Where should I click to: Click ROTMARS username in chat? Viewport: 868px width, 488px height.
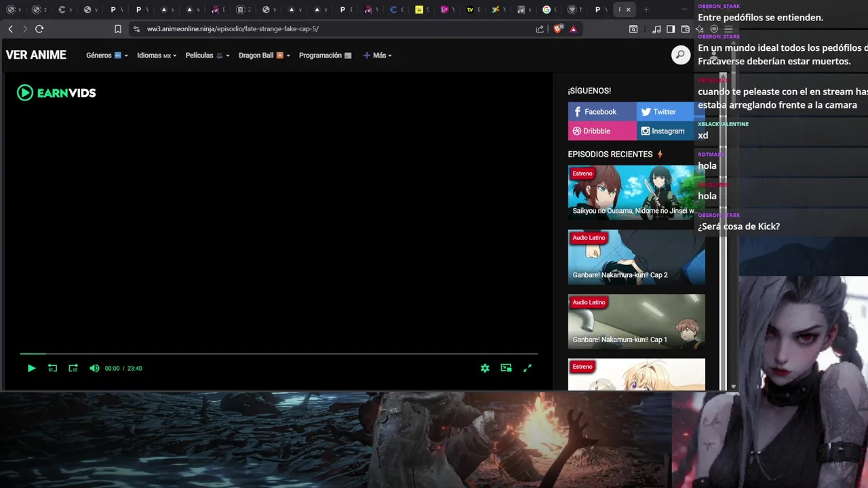(711, 155)
